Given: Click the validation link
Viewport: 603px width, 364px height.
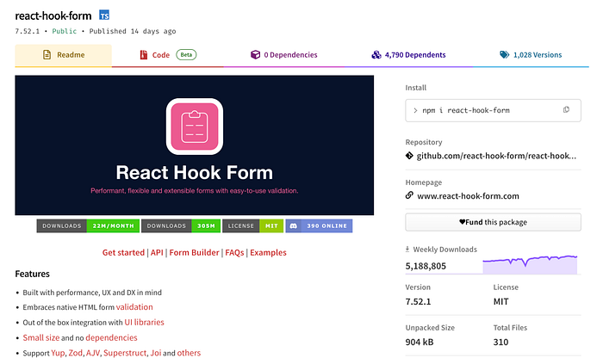Looking at the screenshot, I should click(134, 307).
